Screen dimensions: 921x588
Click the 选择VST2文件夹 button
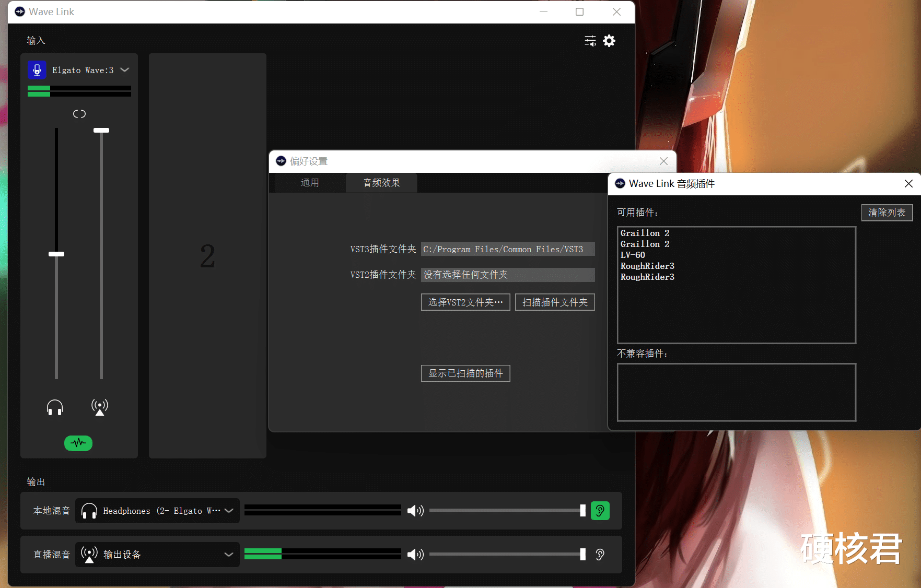(465, 302)
